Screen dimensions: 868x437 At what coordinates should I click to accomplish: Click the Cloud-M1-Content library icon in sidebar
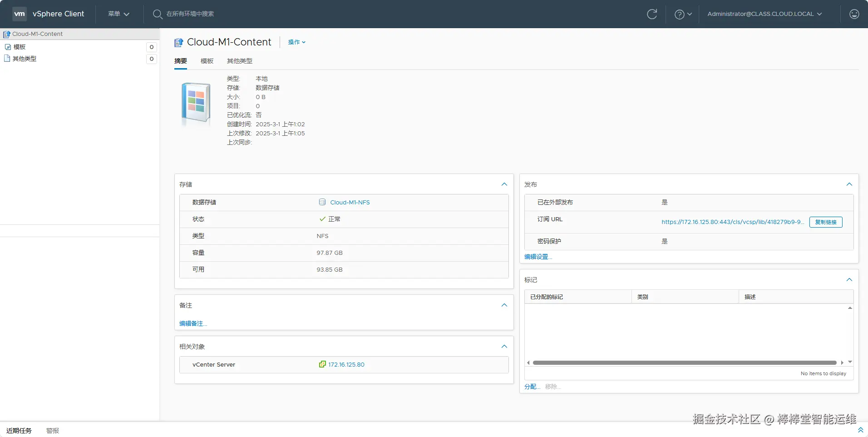[x=7, y=34]
